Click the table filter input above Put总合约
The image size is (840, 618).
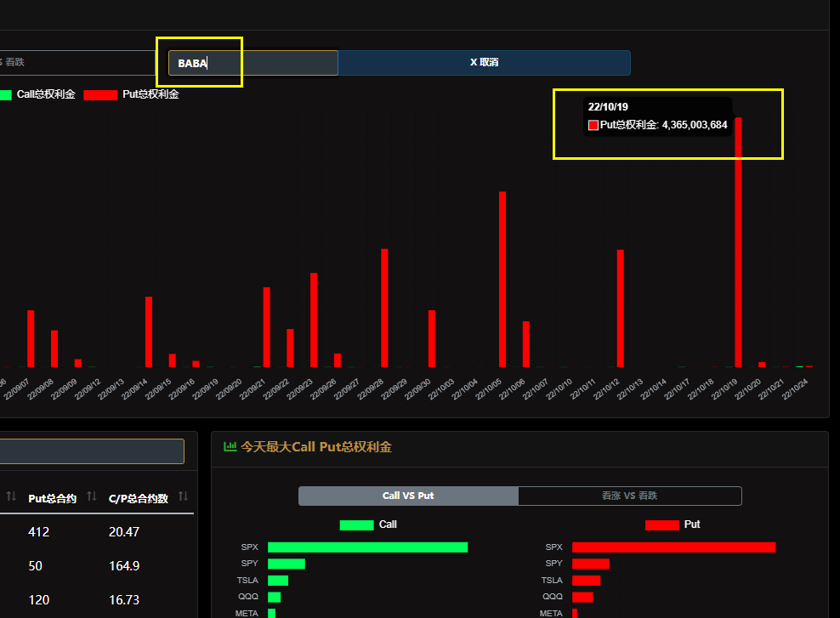coord(92,451)
